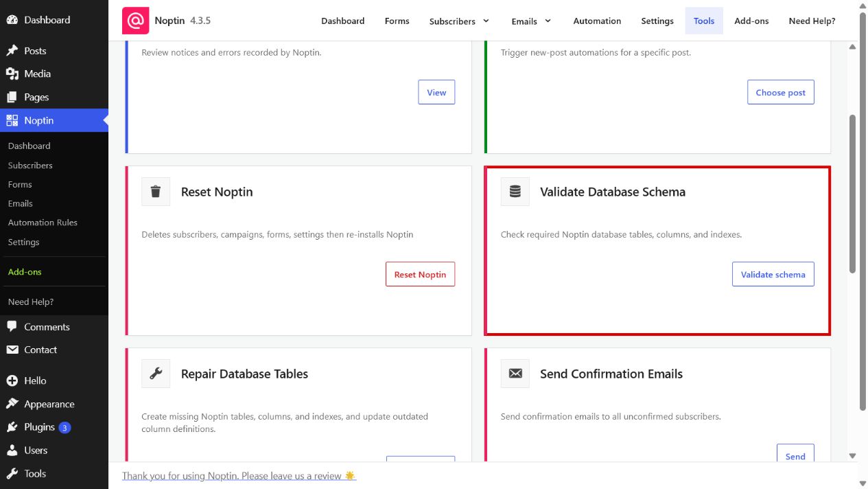The height and width of the screenshot is (489, 868).
Task: Click the Validate Database Schema heading
Action: click(613, 192)
